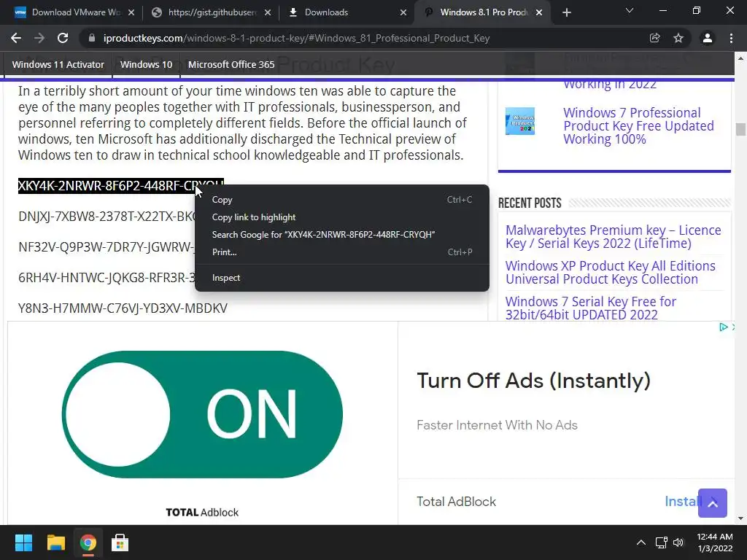Open the taskbar clock and date
The width and height of the screenshot is (747, 560).
(x=715, y=542)
